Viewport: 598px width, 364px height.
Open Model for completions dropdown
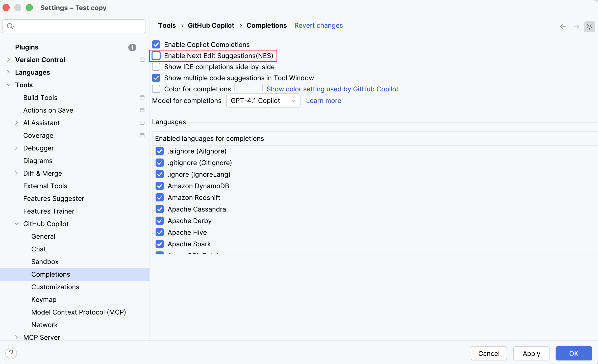click(x=263, y=100)
